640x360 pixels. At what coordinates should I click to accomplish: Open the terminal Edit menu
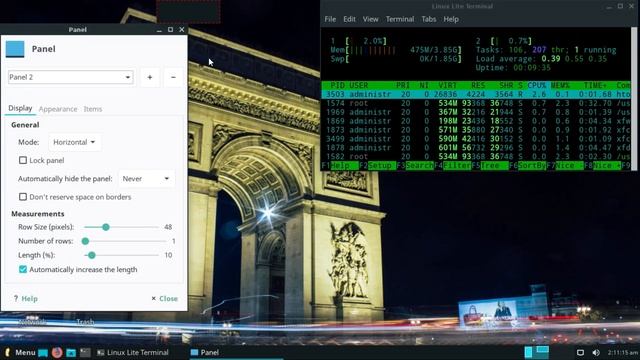tap(349, 19)
